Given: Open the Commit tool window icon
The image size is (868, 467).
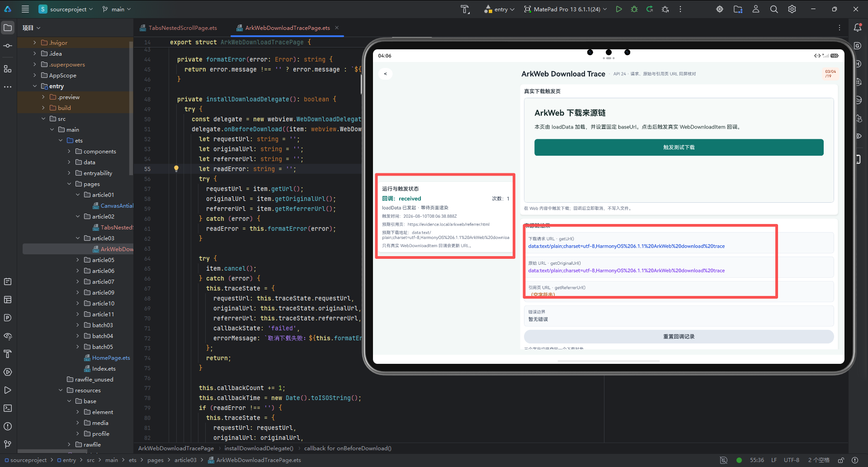Looking at the screenshot, I should tap(8, 46).
